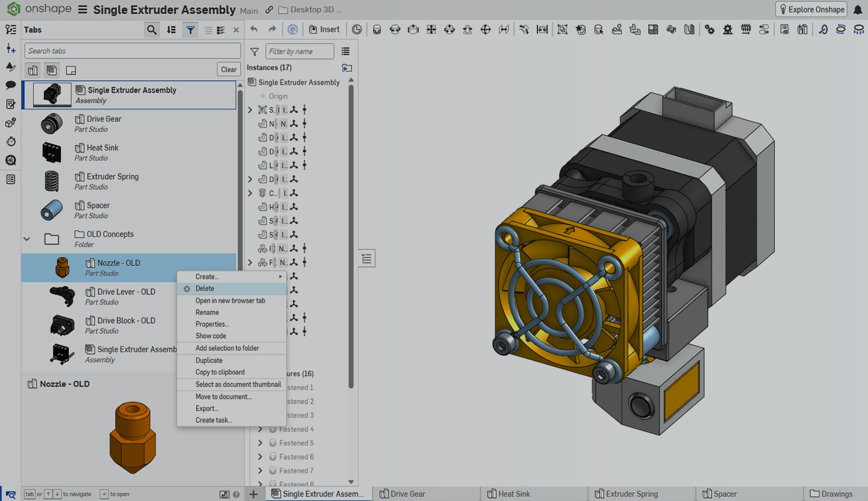Expand the Fastened 6 mate feature

[260, 457]
